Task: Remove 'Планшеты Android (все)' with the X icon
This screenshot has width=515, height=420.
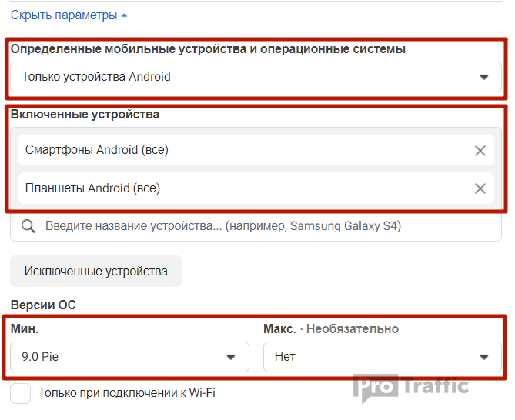Action: [480, 188]
